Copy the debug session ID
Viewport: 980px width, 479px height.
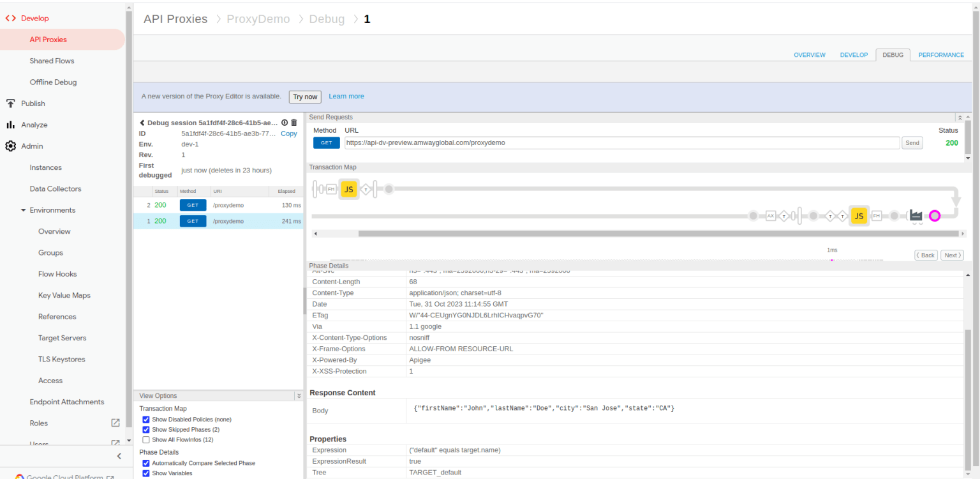(288, 133)
